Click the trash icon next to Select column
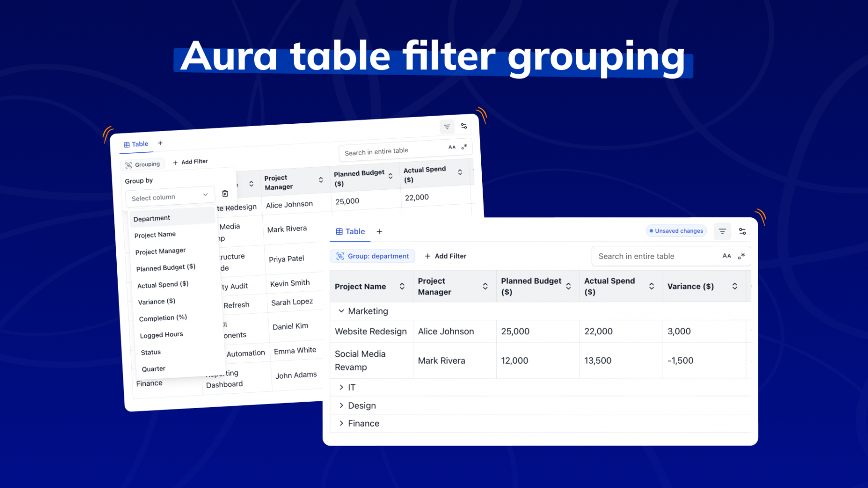868x488 pixels. pos(225,194)
